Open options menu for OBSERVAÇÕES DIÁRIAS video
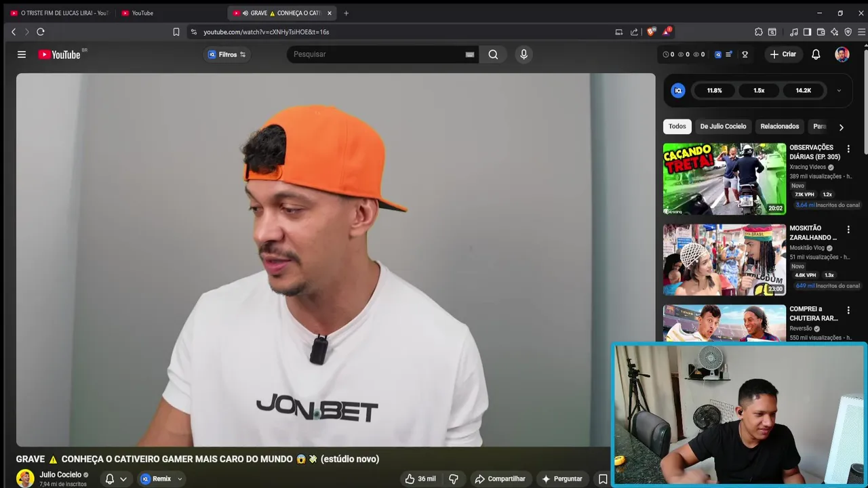 pyautogui.click(x=848, y=148)
